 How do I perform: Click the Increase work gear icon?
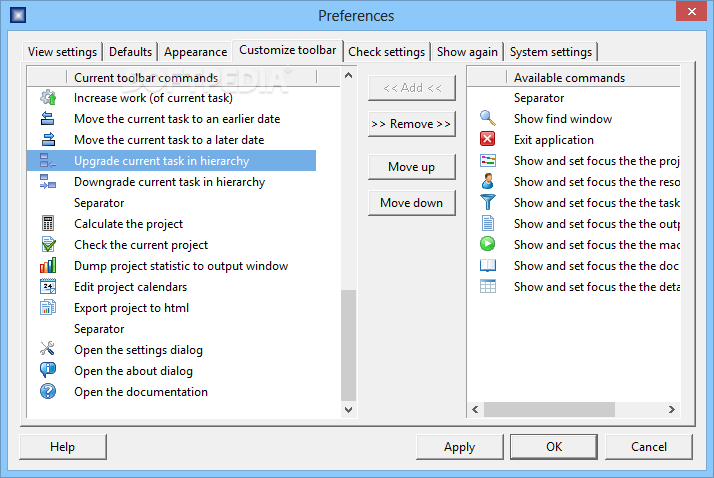pyautogui.click(x=48, y=97)
